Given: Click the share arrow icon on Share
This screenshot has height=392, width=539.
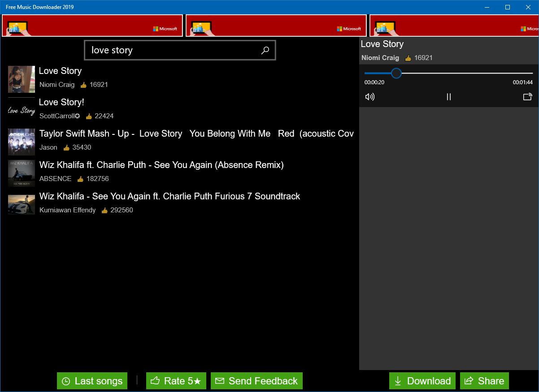Looking at the screenshot, I should click(469, 381).
